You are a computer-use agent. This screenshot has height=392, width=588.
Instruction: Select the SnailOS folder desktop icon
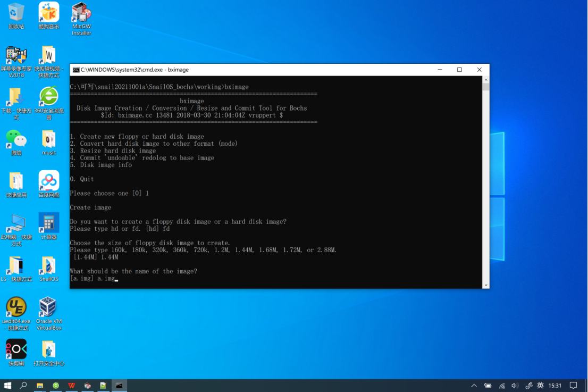coord(49,269)
